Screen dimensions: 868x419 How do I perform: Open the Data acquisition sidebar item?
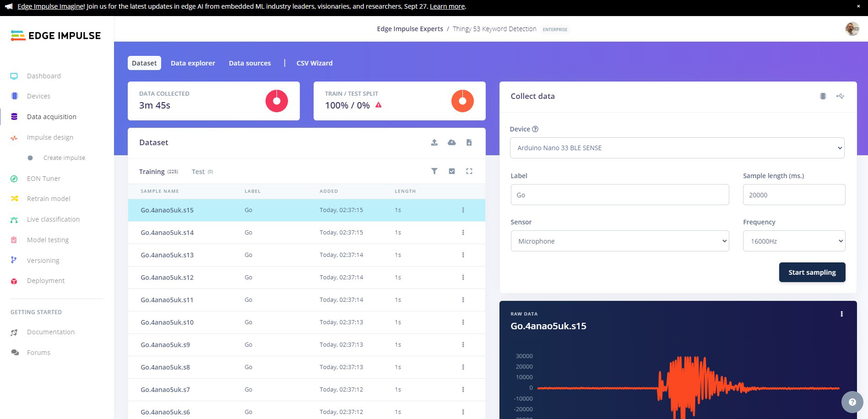[51, 117]
